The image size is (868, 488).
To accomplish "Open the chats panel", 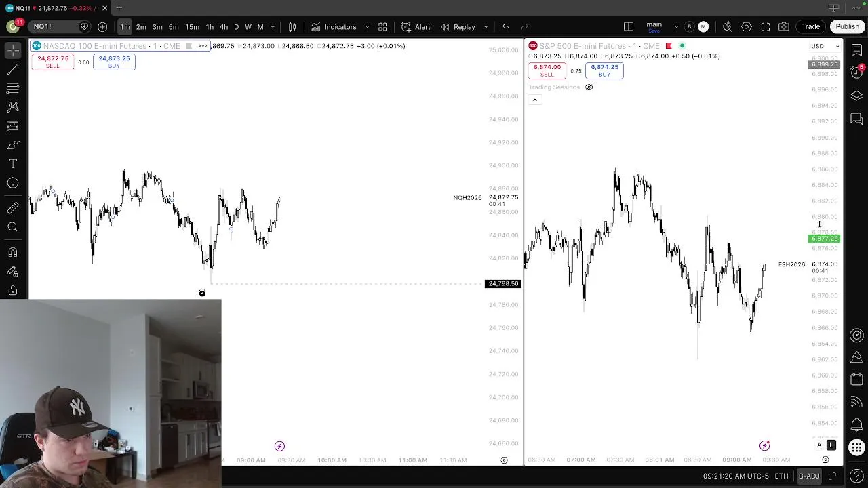I will click(856, 119).
